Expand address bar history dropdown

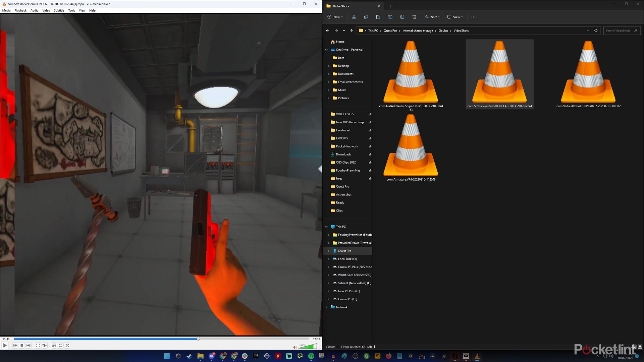pyautogui.click(x=588, y=31)
